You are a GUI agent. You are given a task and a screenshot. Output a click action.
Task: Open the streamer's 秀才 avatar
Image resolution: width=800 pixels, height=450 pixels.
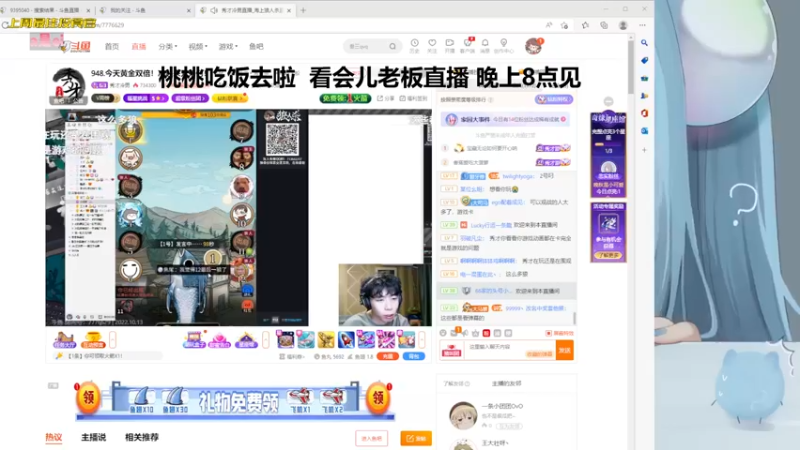click(69, 85)
